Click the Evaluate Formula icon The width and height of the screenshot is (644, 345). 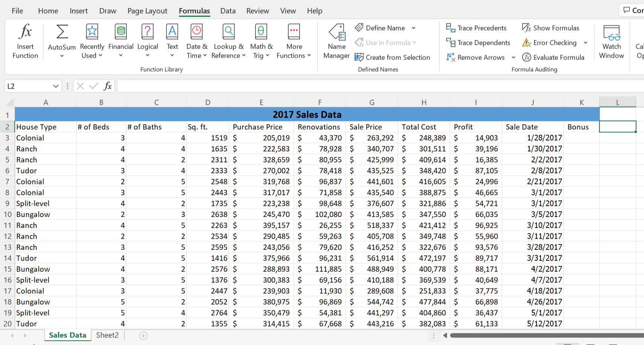point(553,57)
